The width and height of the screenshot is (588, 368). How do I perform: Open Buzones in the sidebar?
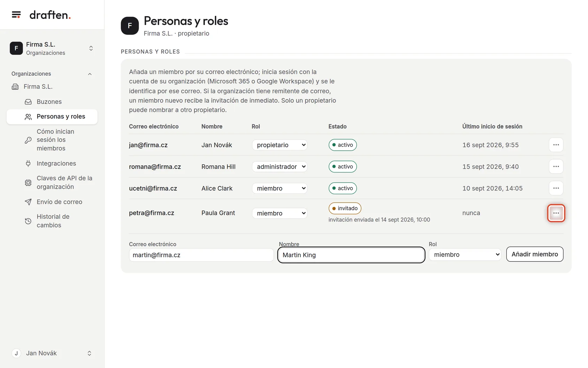click(52, 102)
